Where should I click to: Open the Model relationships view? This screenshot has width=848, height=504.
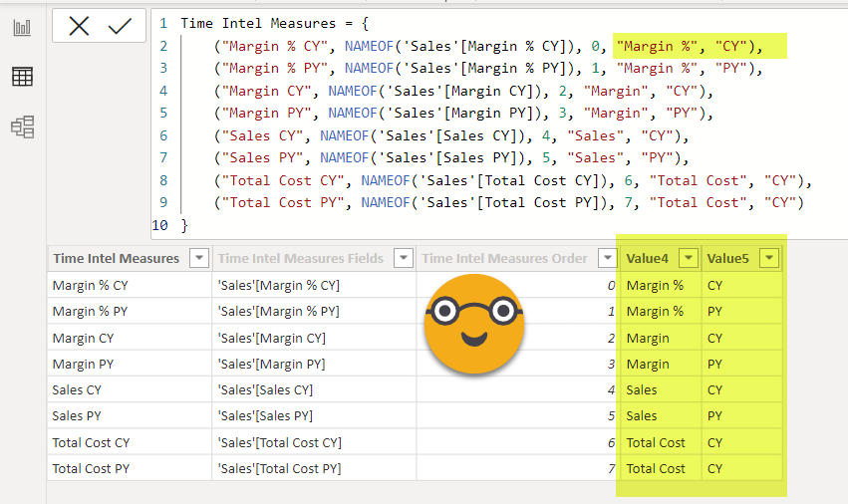pyautogui.click(x=22, y=126)
